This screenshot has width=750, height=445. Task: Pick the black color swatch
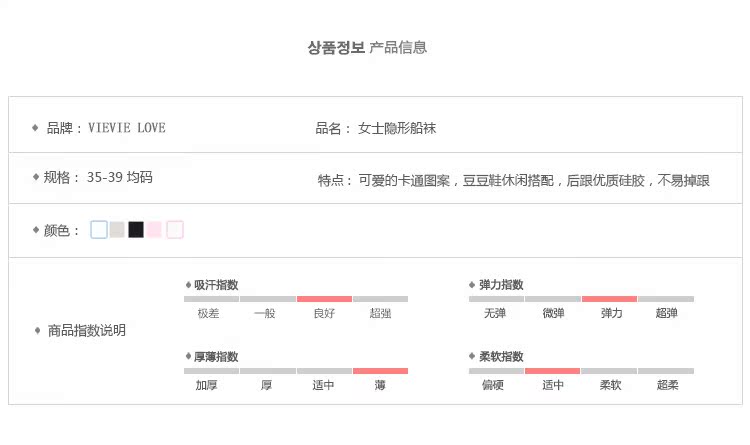(136, 230)
